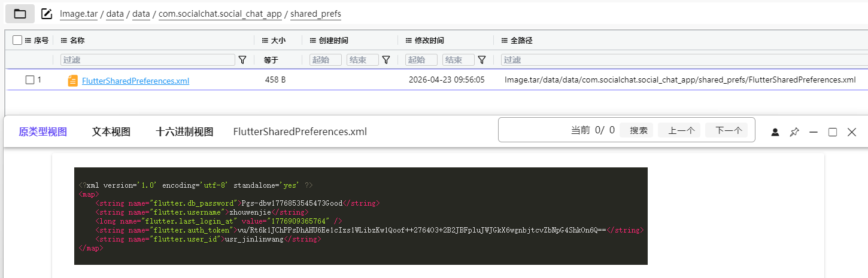Open 大小 column menu icon
Viewport: 868px width, 278px height.
(265, 41)
